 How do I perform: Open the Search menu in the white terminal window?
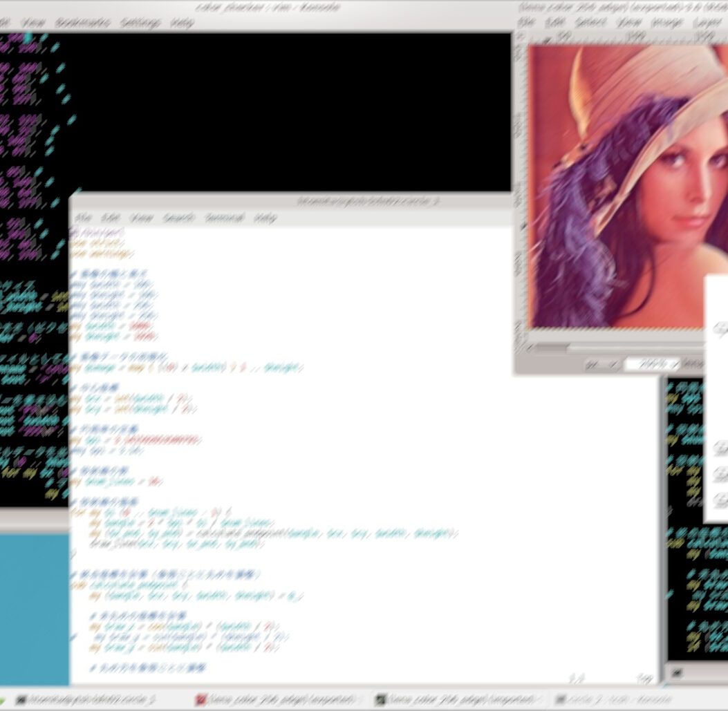179,218
